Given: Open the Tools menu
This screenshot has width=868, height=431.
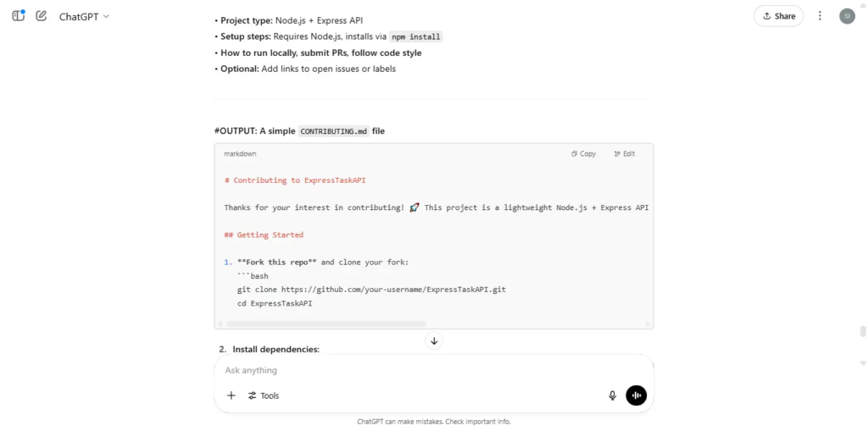Looking at the screenshot, I should tap(264, 395).
